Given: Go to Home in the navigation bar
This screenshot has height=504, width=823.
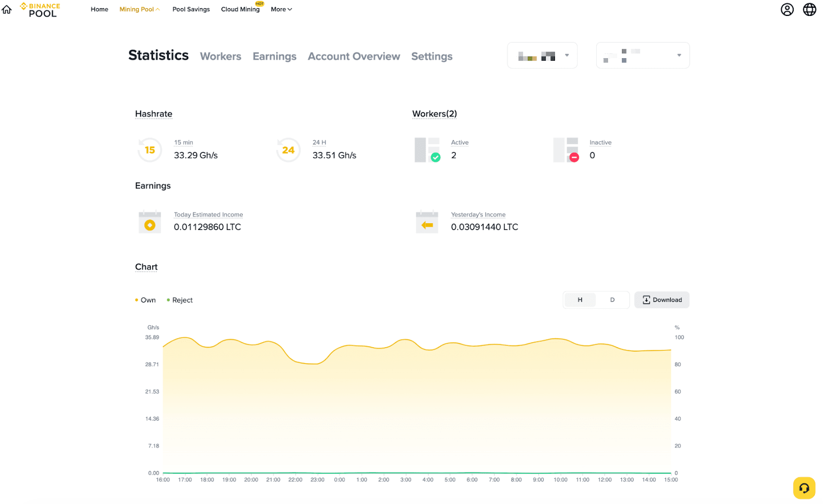Looking at the screenshot, I should coord(99,9).
